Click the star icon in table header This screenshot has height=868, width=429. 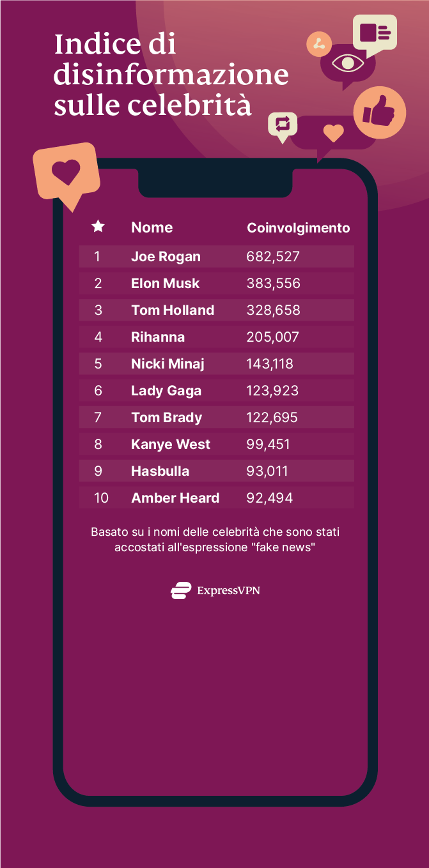coord(98,227)
